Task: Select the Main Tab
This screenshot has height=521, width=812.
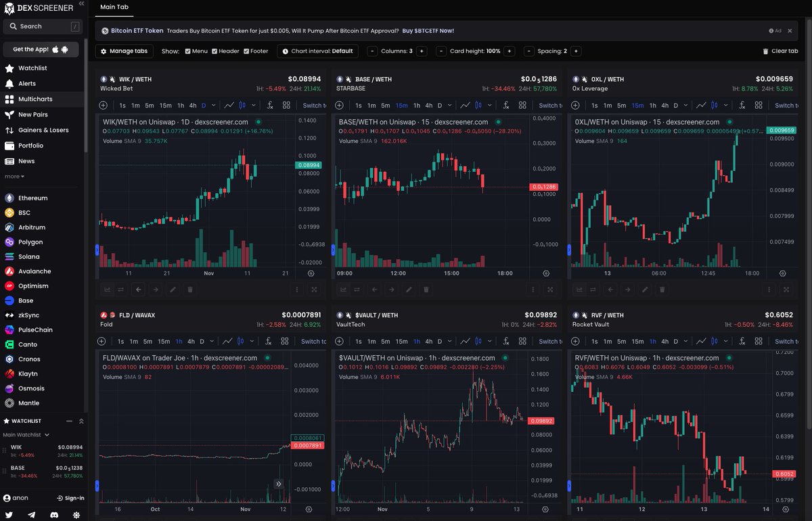Action: (x=114, y=7)
